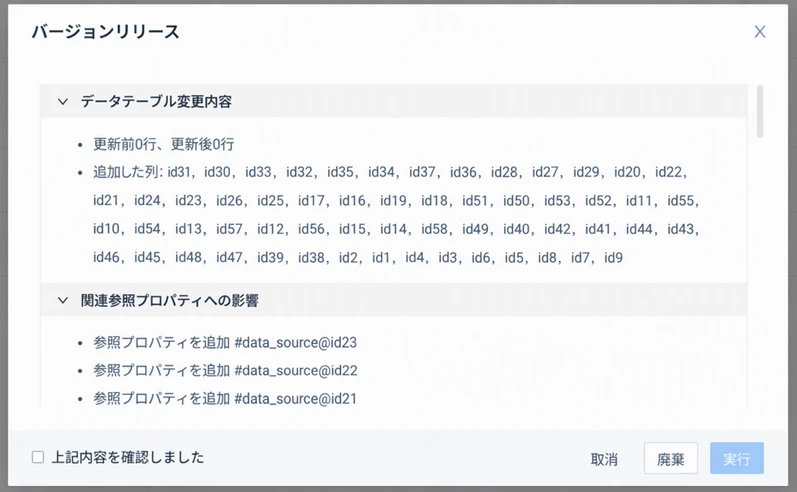This screenshot has height=492, width=797.
Task: Click column id31 in the added list
Action: [x=178, y=172]
